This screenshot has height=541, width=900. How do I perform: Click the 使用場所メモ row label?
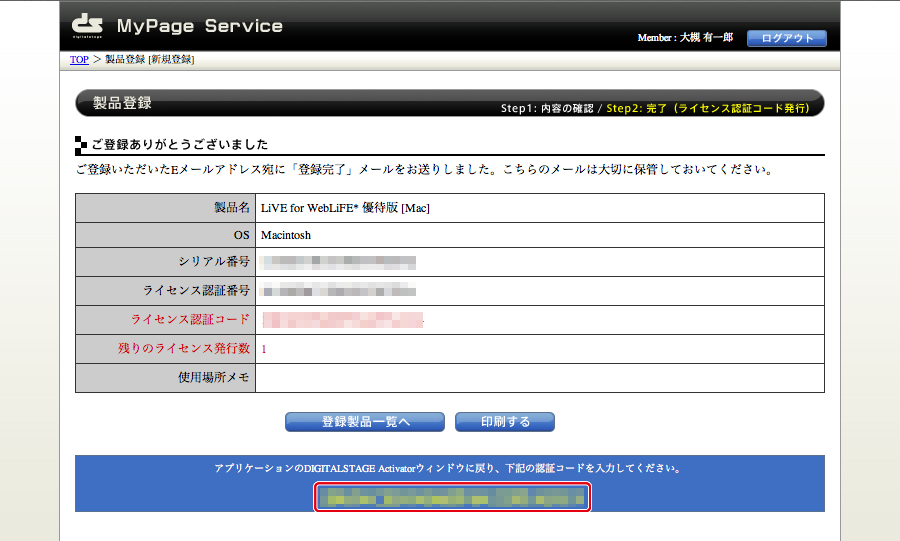214,377
